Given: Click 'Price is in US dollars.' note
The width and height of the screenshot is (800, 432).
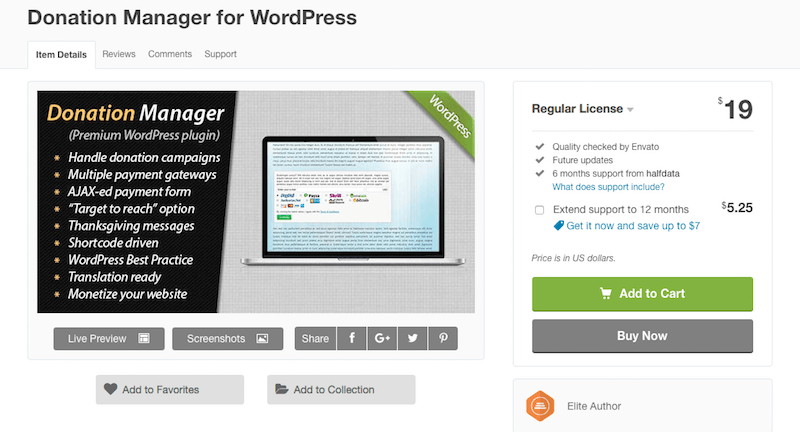Looking at the screenshot, I should point(573,258).
